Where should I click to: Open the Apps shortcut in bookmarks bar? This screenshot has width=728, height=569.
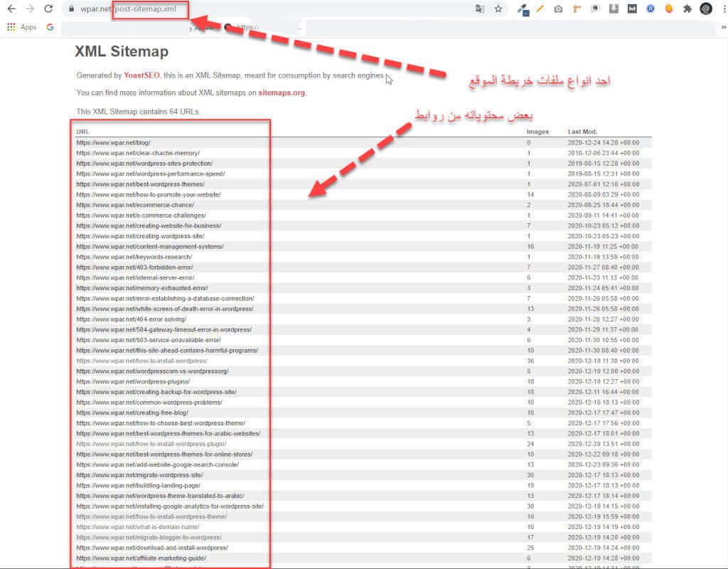pos(22,28)
